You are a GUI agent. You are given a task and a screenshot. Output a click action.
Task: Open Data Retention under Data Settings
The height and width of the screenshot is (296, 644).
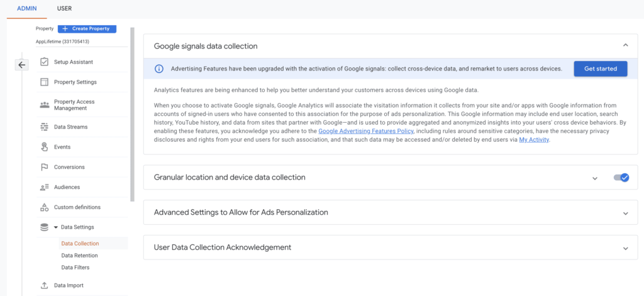pyautogui.click(x=79, y=256)
